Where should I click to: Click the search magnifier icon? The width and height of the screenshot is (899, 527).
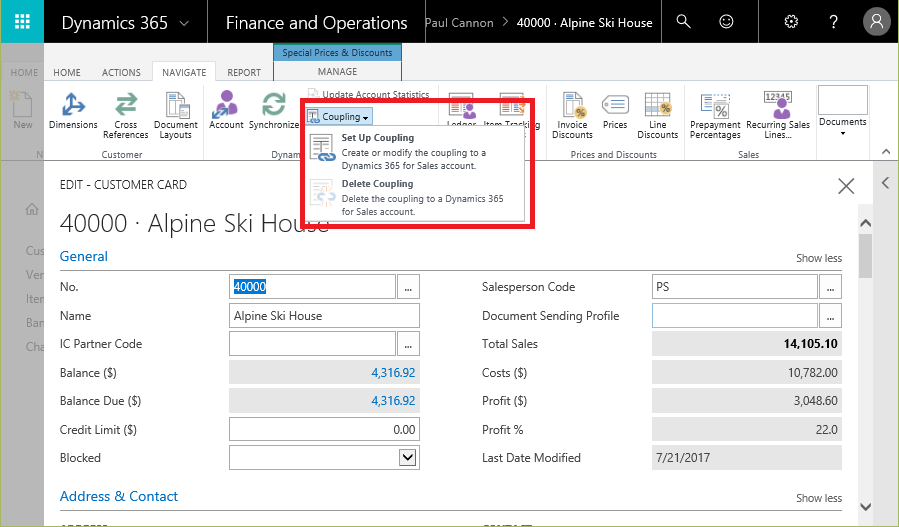pos(683,22)
